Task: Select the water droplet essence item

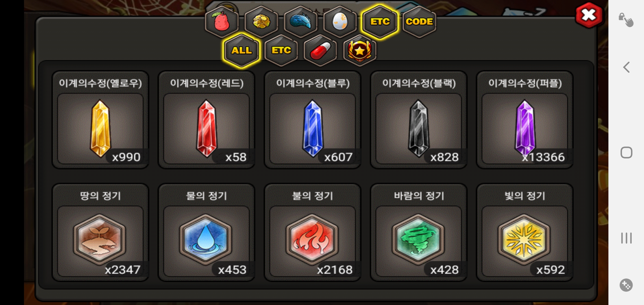Action: [x=206, y=232]
